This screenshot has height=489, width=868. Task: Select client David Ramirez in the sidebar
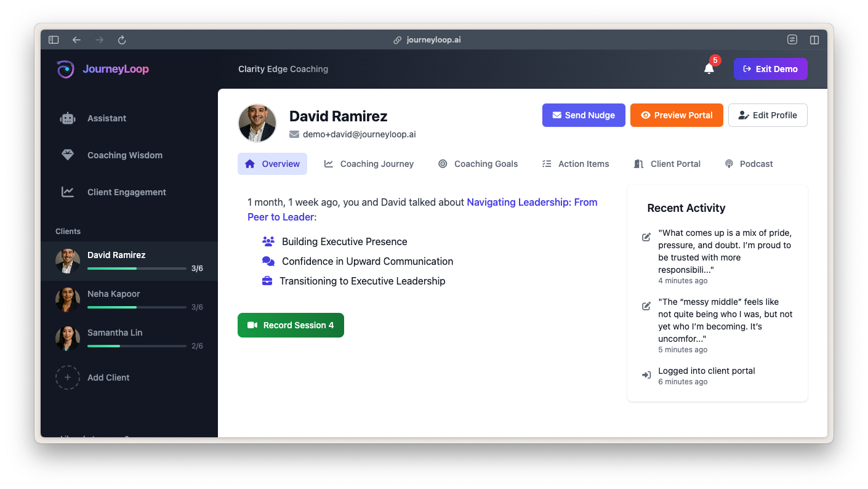click(129, 261)
